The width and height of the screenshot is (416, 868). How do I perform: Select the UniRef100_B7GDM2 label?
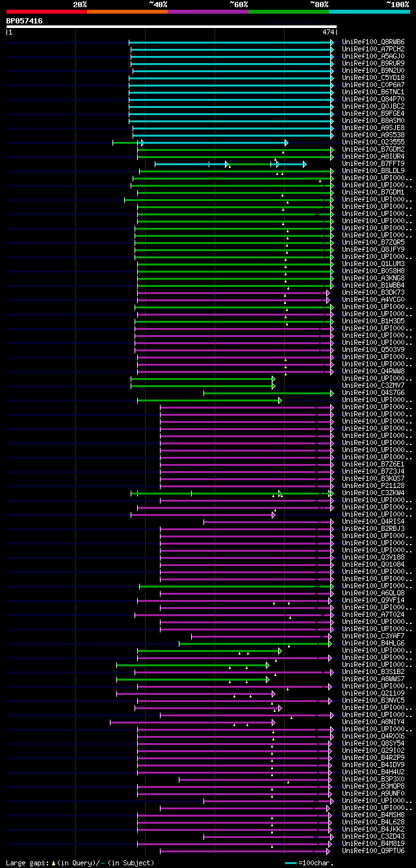click(373, 149)
